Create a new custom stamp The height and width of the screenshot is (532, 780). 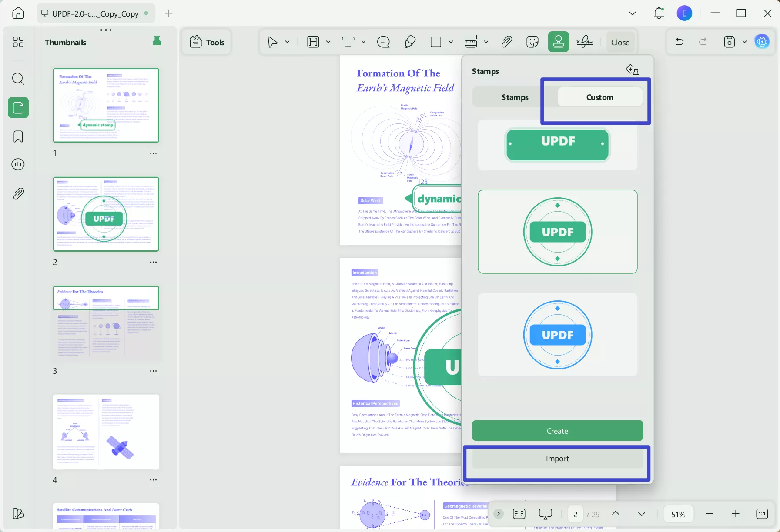tap(557, 431)
